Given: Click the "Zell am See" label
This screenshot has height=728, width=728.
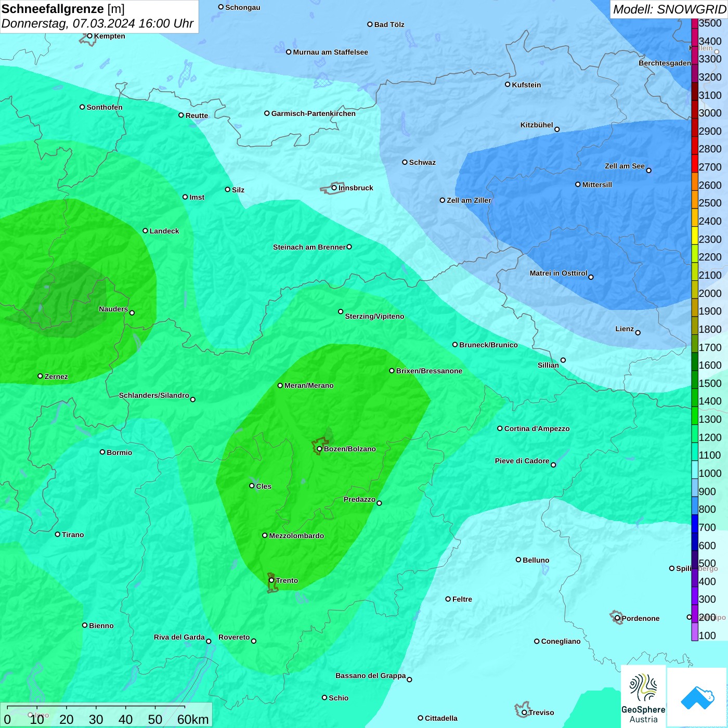Looking at the screenshot, I should coord(625,166).
